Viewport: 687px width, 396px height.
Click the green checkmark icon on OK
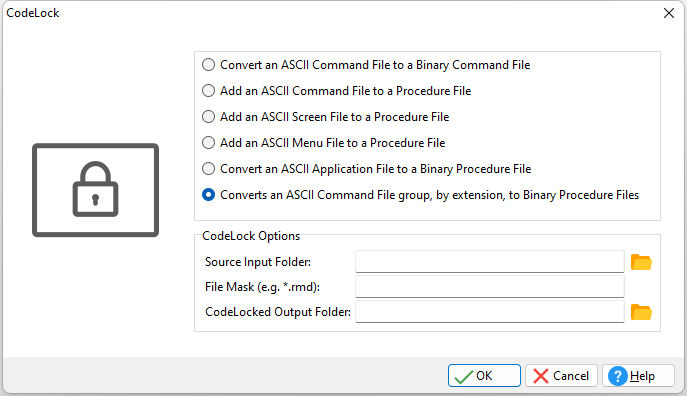(464, 376)
